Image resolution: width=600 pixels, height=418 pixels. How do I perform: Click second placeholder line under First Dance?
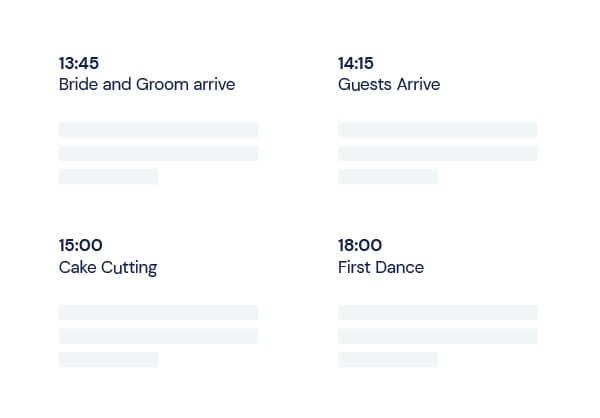coord(437,336)
